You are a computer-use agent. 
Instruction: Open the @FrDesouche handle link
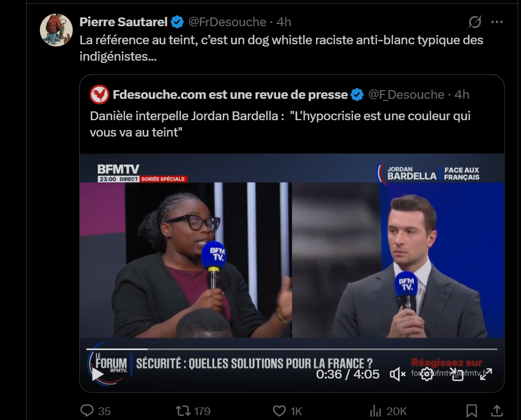(227, 22)
